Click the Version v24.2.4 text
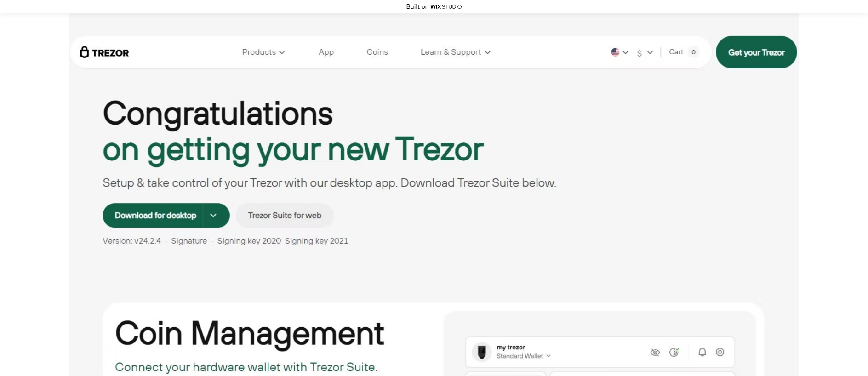The height and width of the screenshot is (376, 868). pyautogui.click(x=131, y=241)
